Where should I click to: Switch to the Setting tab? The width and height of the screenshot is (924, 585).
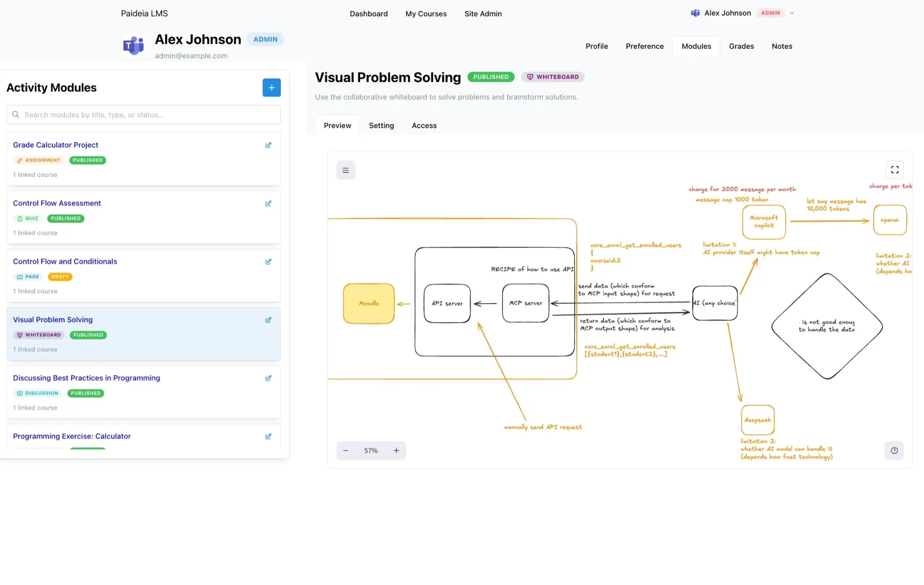click(381, 125)
